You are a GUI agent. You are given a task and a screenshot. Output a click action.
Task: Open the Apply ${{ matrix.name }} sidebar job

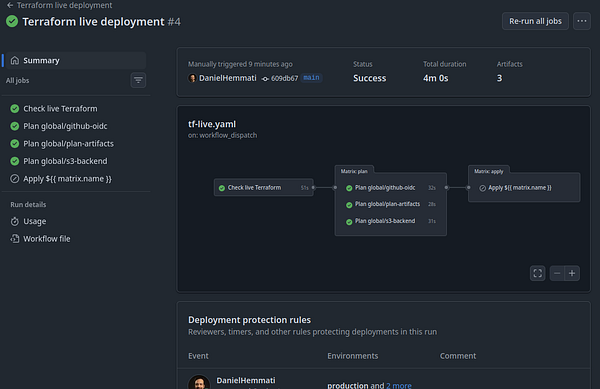[x=67, y=179]
